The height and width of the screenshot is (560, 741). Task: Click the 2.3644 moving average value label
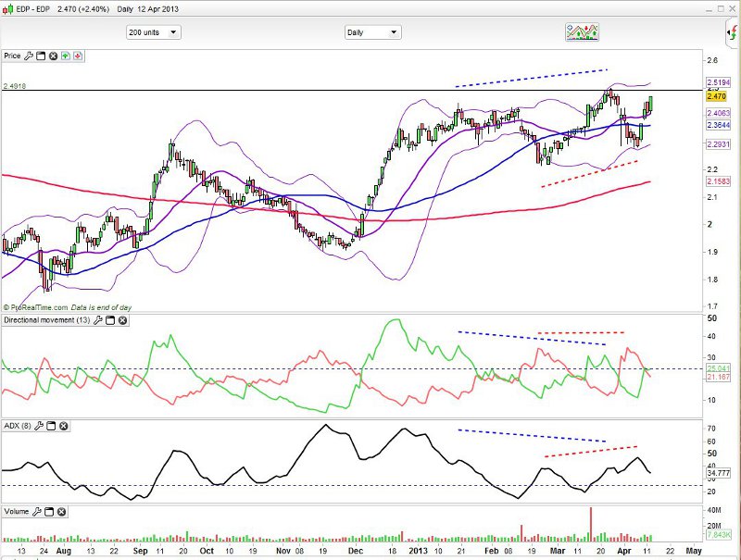coord(719,125)
